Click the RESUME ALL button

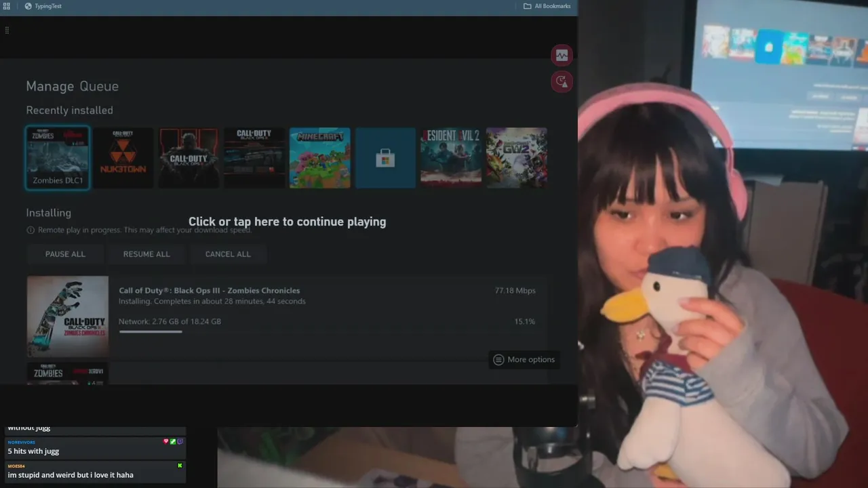coord(146,254)
